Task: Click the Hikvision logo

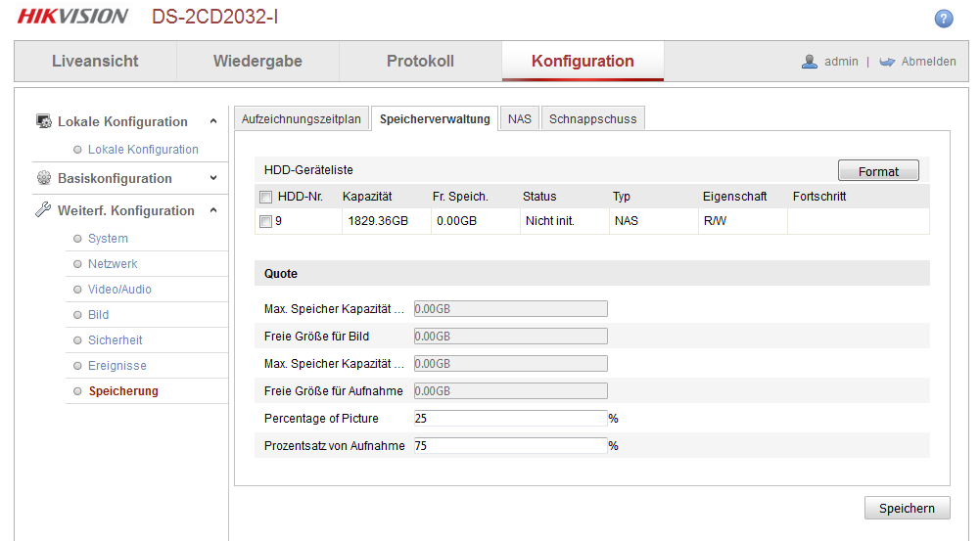Action: 72,17
